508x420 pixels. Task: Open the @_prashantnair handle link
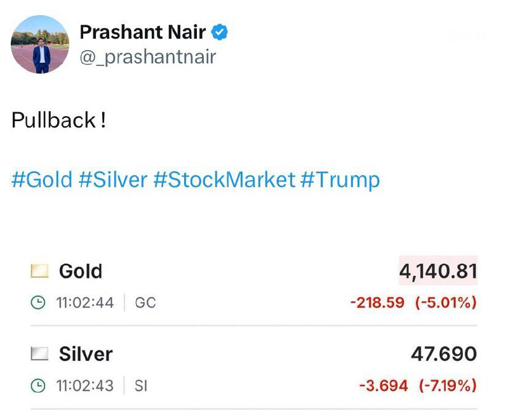coord(148,57)
